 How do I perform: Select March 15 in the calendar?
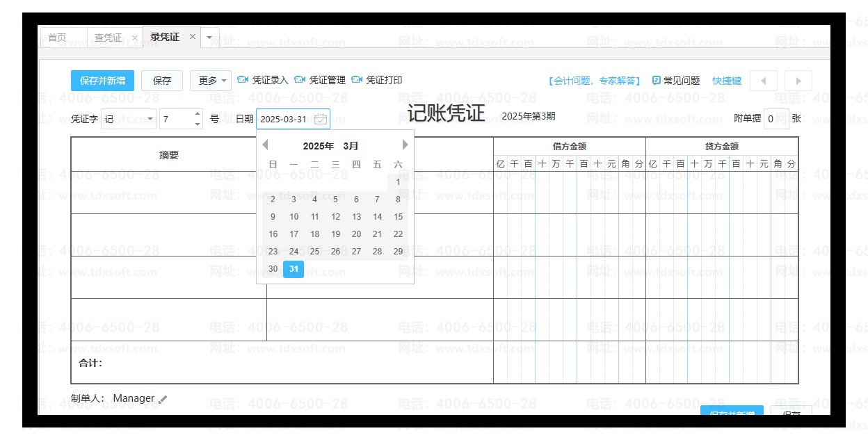(x=398, y=217)
